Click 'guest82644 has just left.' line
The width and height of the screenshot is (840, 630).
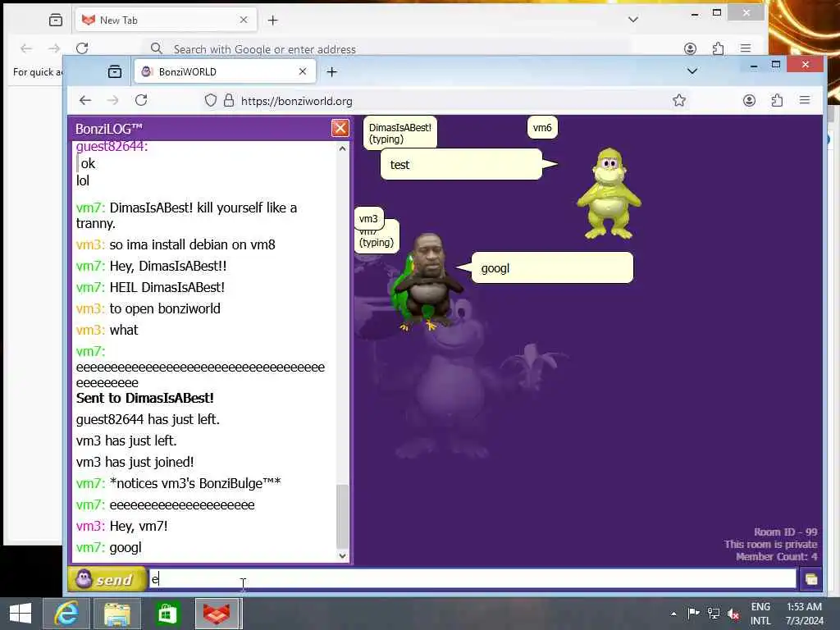point(148,419)
